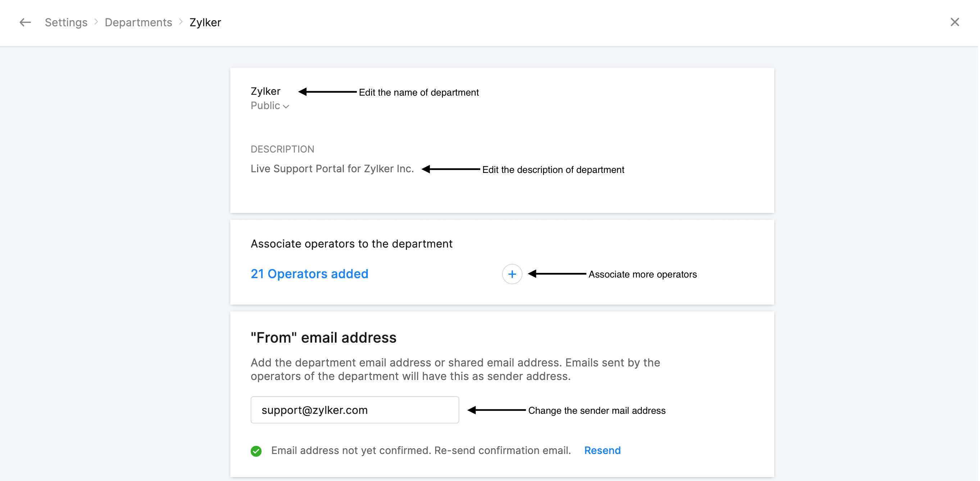Click the plus icon to associate operators

click(x=512, y=274)
